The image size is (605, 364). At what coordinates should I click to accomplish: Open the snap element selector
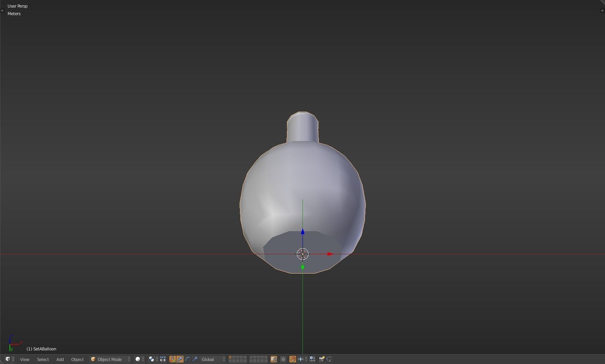302,359
